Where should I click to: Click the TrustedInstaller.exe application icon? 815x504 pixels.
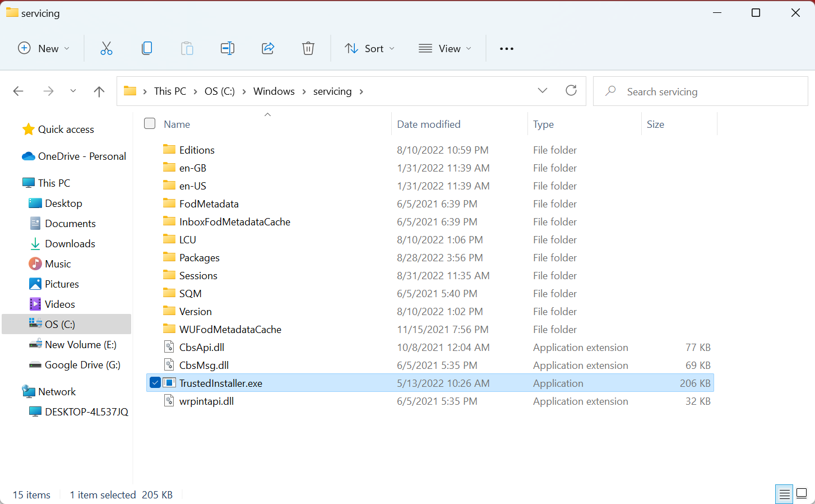(169, 383)
